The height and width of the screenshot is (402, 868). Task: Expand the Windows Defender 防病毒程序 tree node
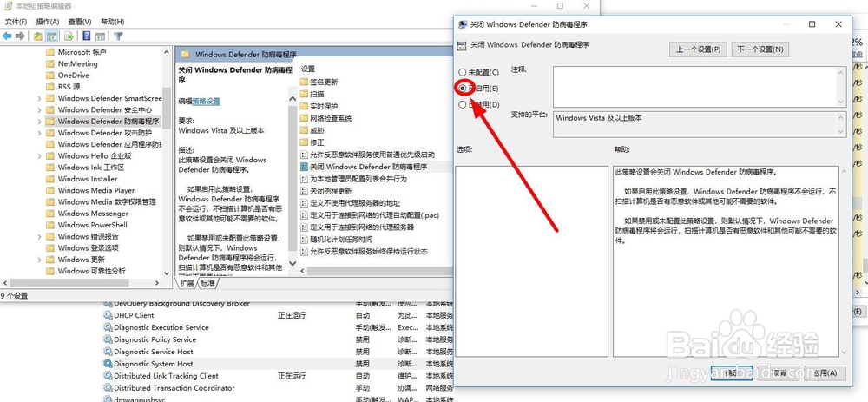[x=39, y=122]
